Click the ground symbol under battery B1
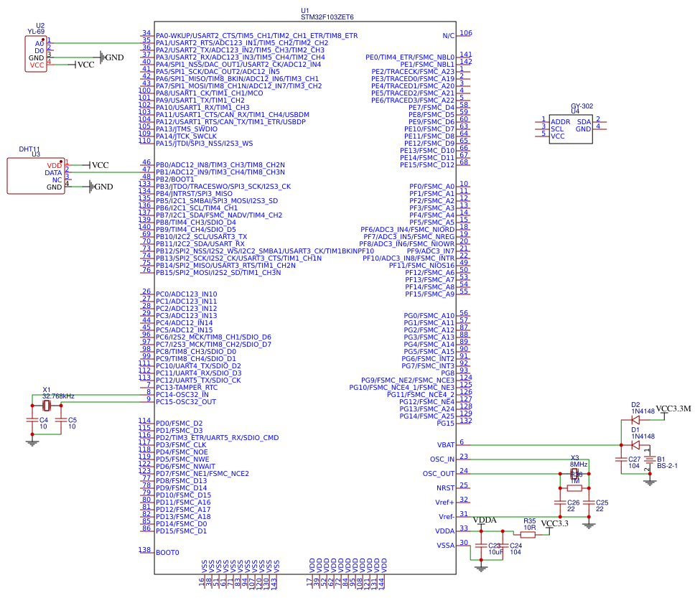Image resolution: width=700 pixels, height=598 pixels. 650,482
